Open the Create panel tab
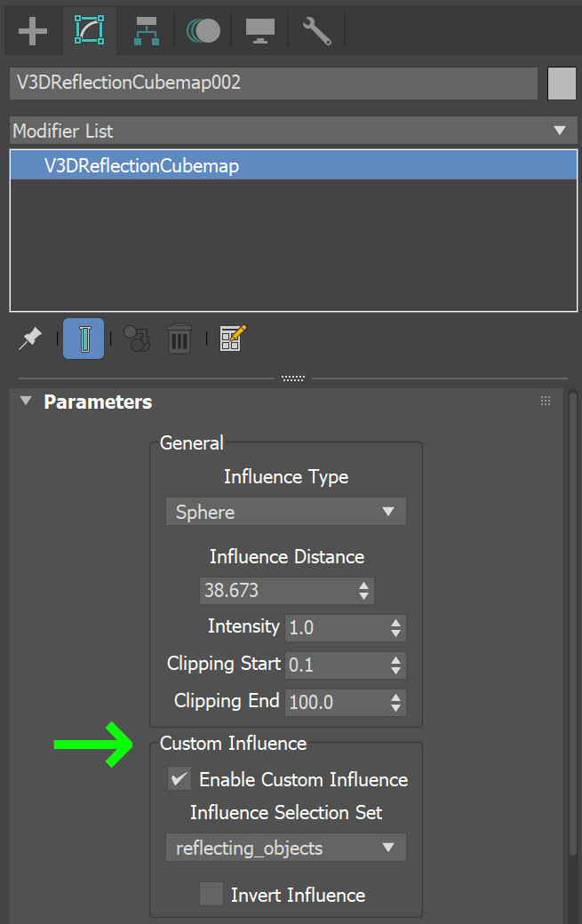 coord(32,30)
